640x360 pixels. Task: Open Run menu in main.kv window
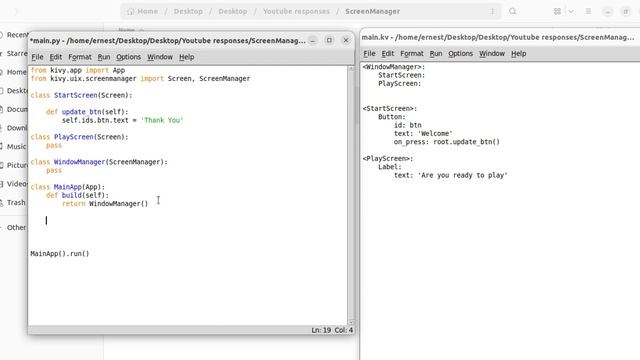pyautogui.click(x=436, y=53)
